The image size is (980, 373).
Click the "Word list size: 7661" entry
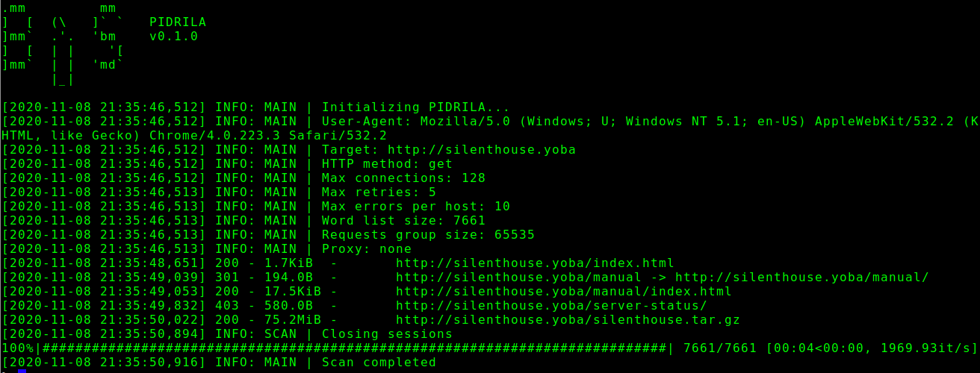[x=403, y=221]
